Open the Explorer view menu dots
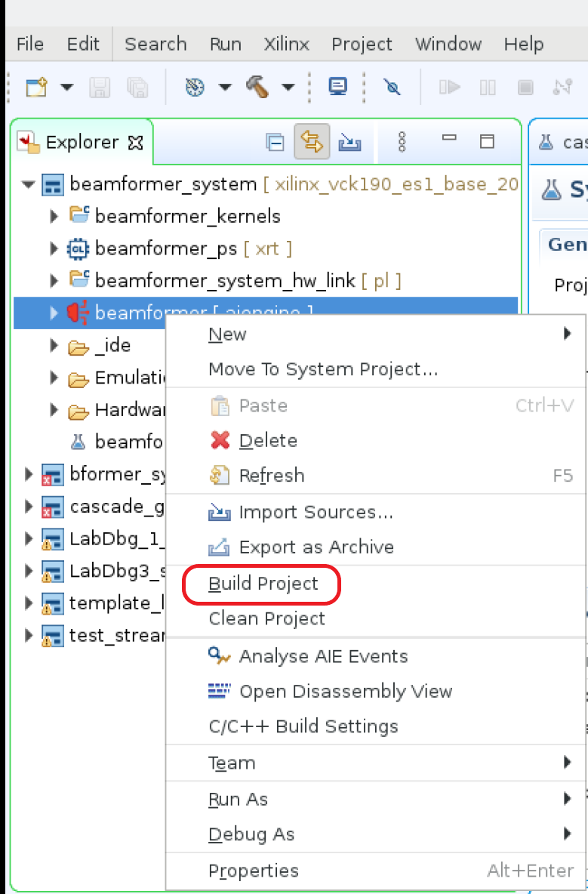This screenshot has height=894, width=588. 402,142
